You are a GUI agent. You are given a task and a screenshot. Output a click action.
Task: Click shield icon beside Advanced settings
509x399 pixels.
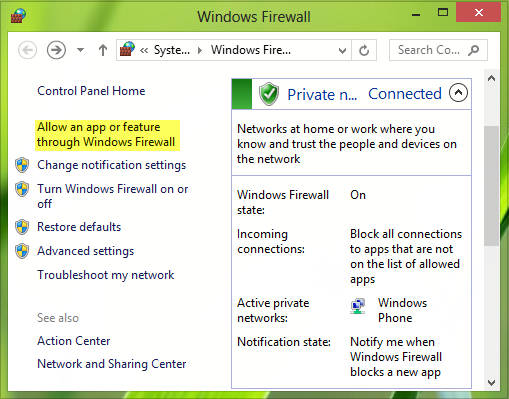tap(22, 251)
